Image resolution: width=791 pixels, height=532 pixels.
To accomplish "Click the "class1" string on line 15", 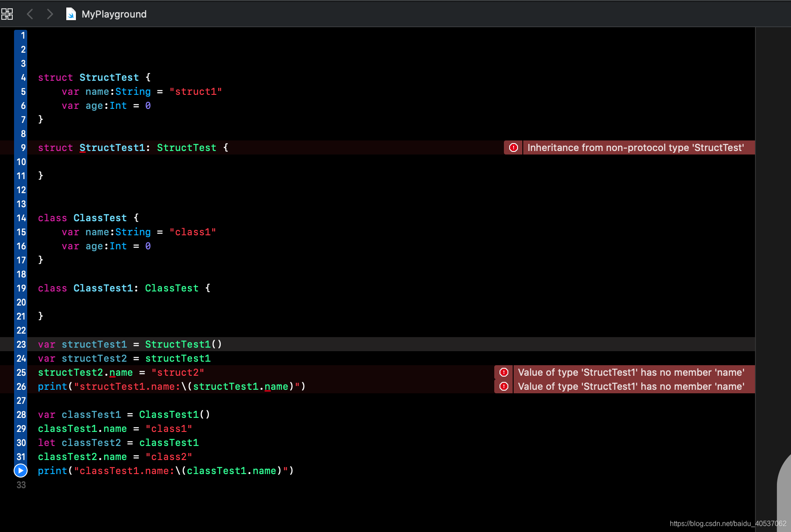I will (x=193, y=232).
